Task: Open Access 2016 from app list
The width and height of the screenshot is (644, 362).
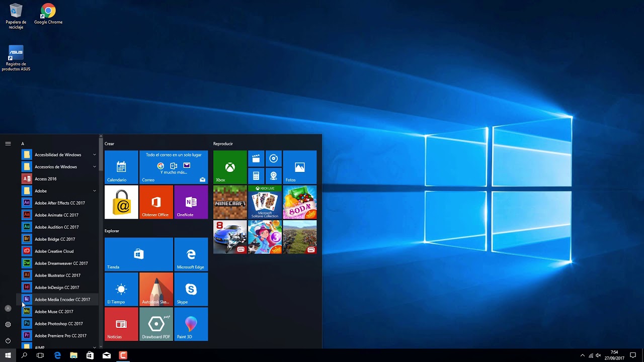Action: point(59,179)
